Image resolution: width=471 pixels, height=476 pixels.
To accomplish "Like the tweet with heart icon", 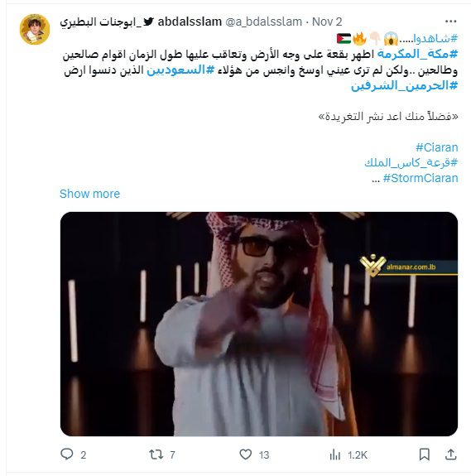I will [x=246, y=454].
